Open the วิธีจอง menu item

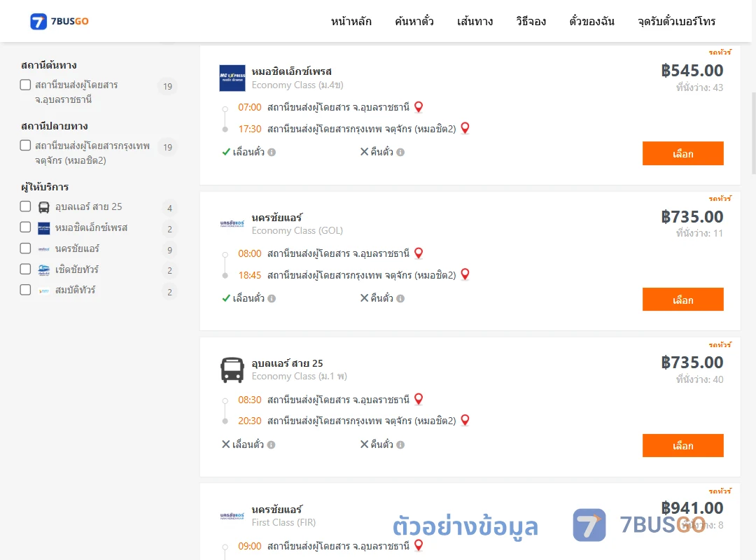531,21
